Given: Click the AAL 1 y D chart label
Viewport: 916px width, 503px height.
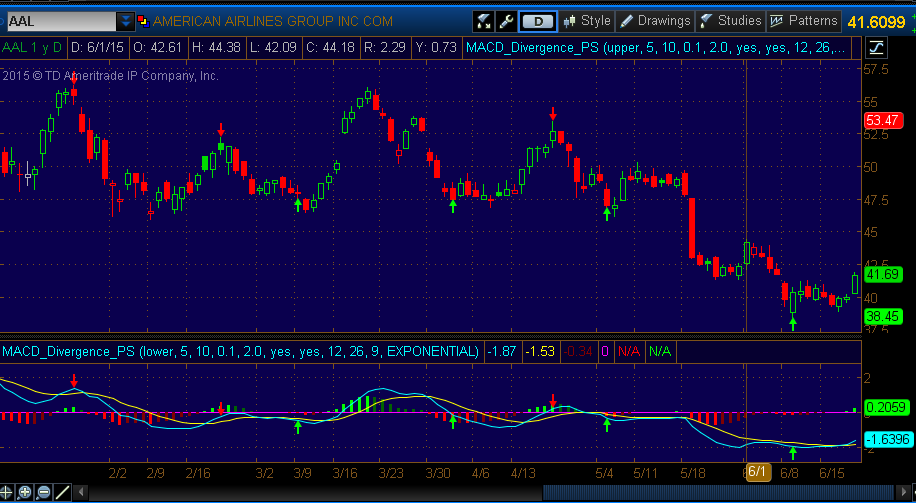Looking at the screenshot, I should click(32, 48).
